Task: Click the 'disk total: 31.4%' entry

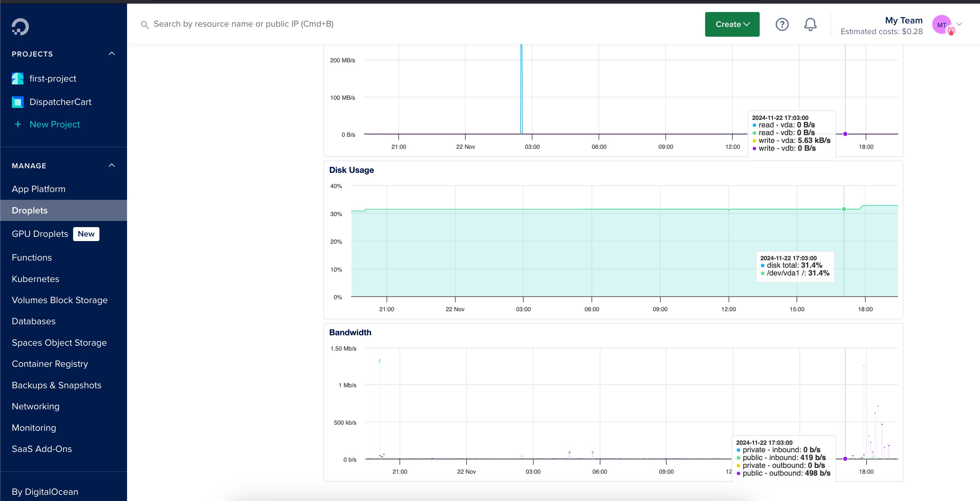Action: [x=792, y=265]
